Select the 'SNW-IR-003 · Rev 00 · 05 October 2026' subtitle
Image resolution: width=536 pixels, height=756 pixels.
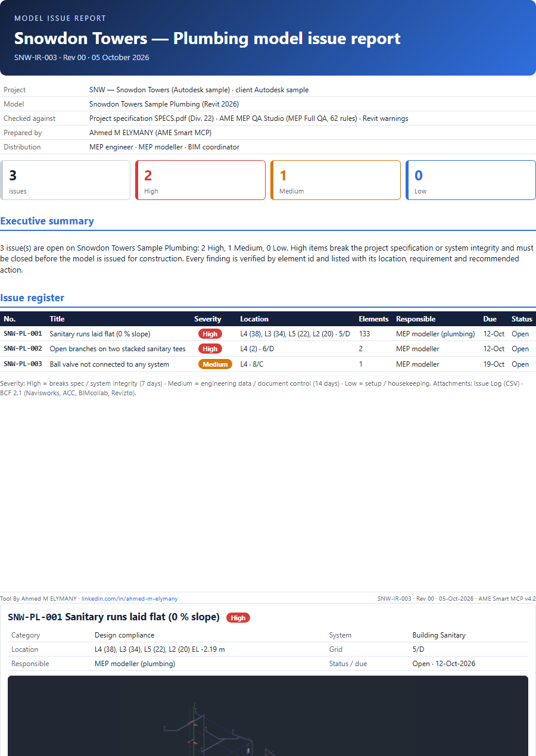[x=82, y=58]
